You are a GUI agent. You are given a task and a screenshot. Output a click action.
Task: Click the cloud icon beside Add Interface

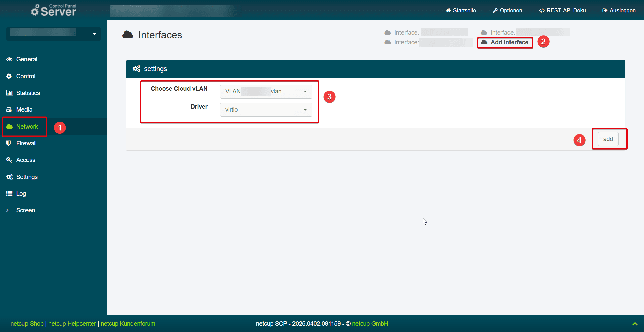tap(484, 42)
